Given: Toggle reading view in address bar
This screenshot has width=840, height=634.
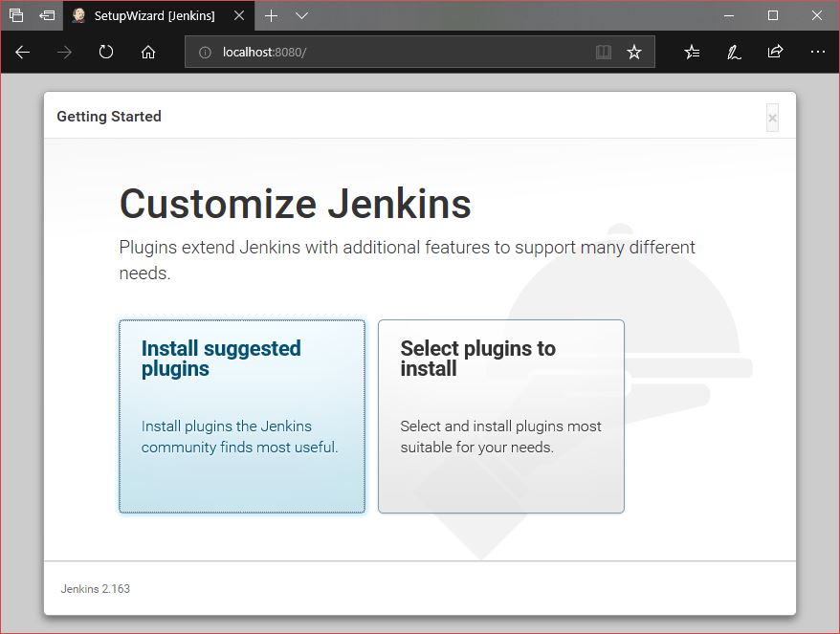Looking at the screenshot, I should (x=604, y=53).
